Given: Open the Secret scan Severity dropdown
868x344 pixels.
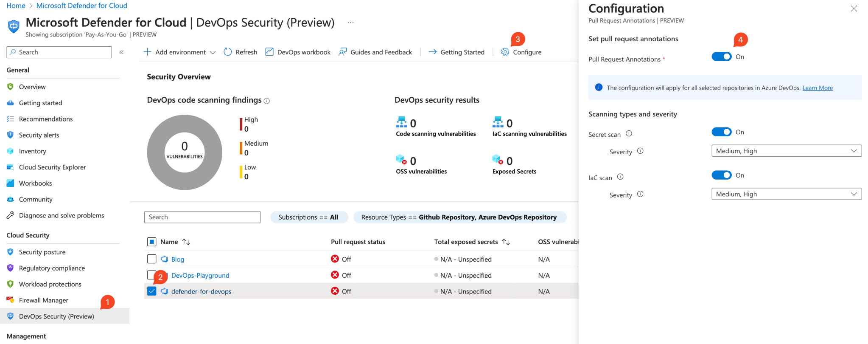Looking at the screenshot, I should pyautogui.click(x=787, y=151).
